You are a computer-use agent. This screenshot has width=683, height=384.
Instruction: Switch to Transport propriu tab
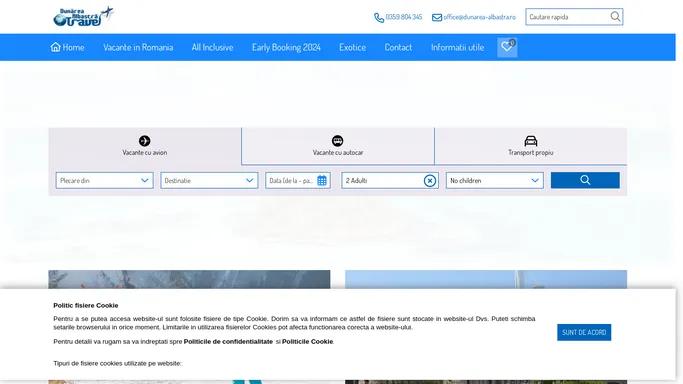531,146
